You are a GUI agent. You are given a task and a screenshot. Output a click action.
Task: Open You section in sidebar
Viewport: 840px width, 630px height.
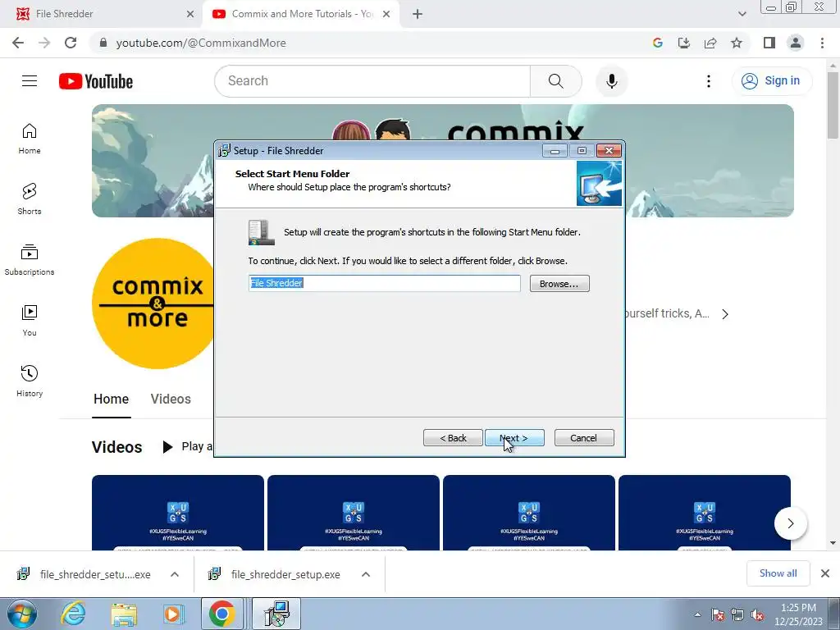point(30,321)
